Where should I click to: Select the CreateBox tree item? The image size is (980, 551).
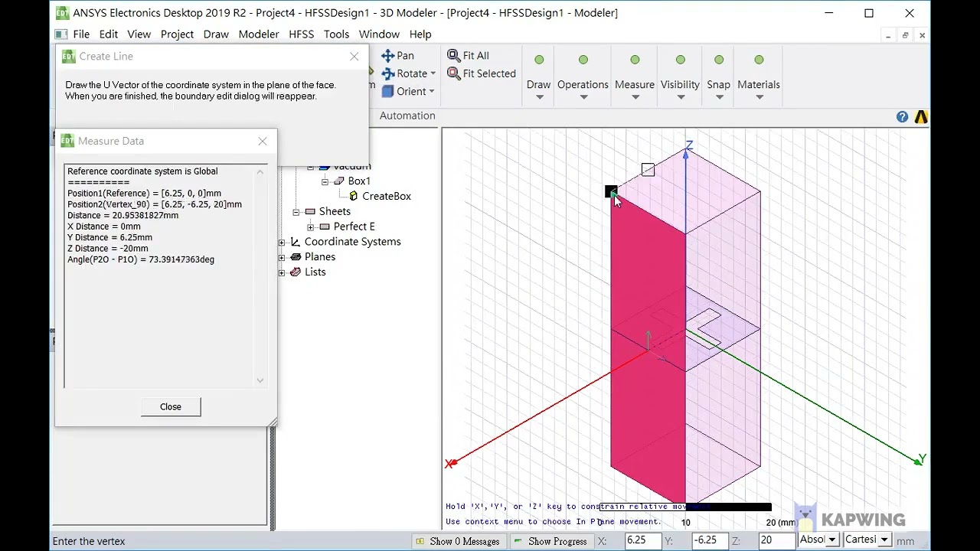[x=387, y=197]
